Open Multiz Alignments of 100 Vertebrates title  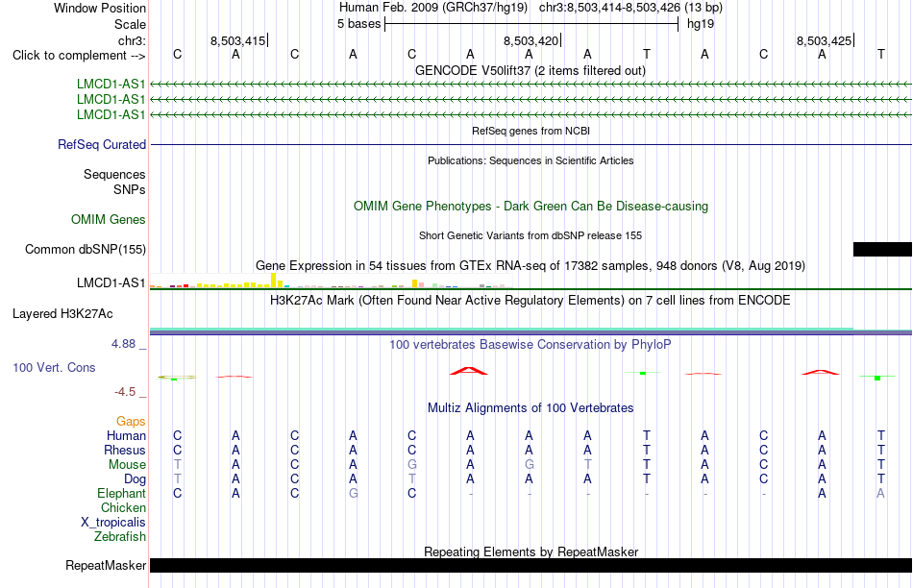point(531,408)
